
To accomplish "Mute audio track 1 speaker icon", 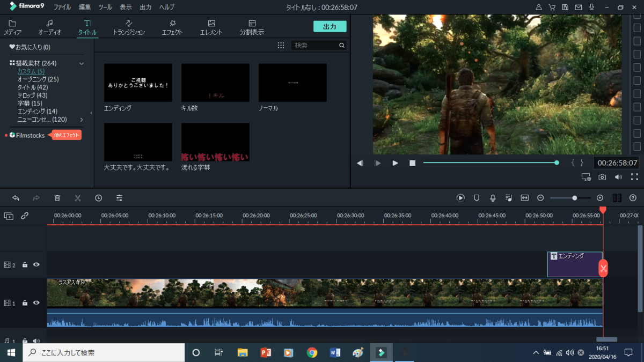I will (36, 341).
